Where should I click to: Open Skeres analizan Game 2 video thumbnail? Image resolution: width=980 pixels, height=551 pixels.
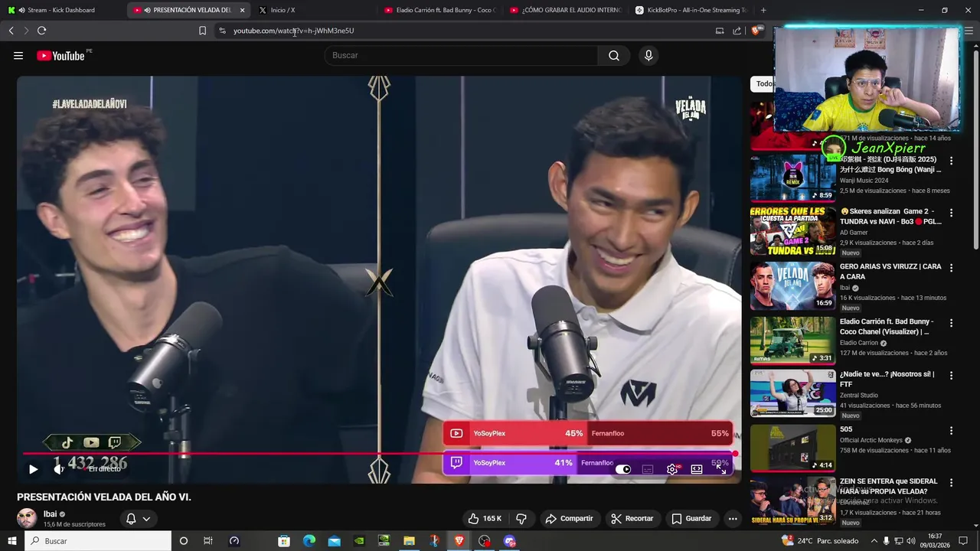pos(792,232)
